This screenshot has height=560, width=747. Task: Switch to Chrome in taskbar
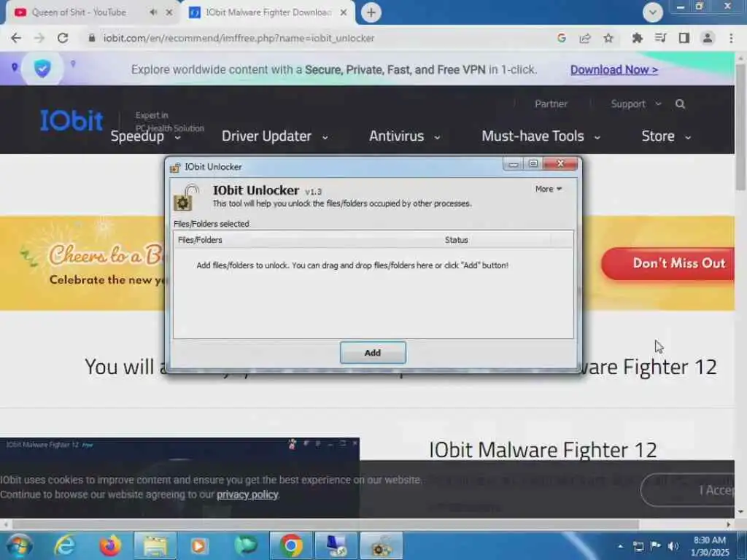coord(291,545)
